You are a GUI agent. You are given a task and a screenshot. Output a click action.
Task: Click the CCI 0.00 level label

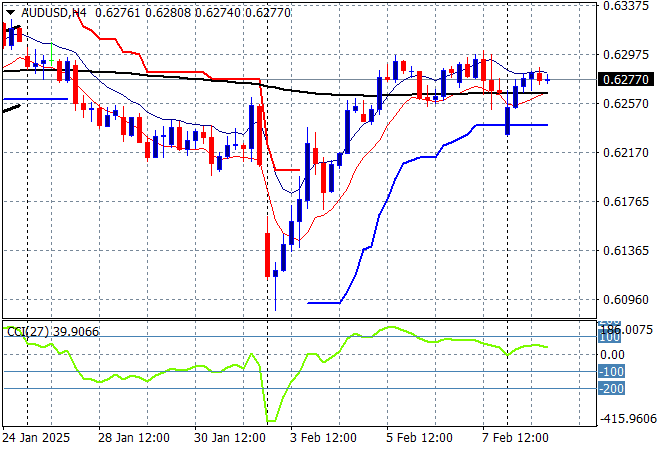click(x=612, y=355)
